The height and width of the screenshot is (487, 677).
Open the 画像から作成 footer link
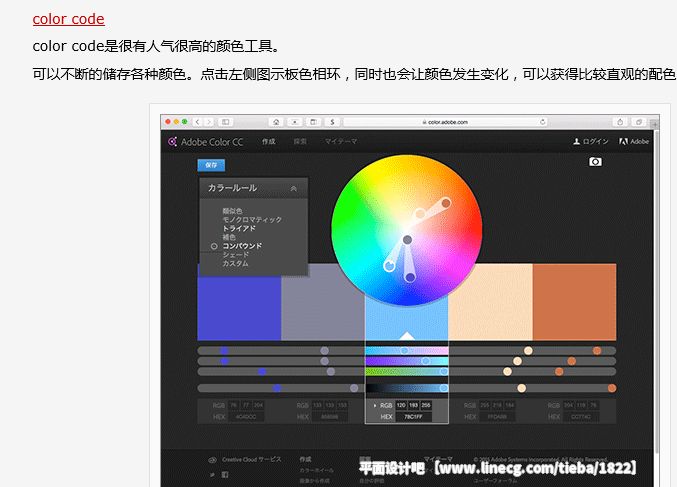coord(314,481)
